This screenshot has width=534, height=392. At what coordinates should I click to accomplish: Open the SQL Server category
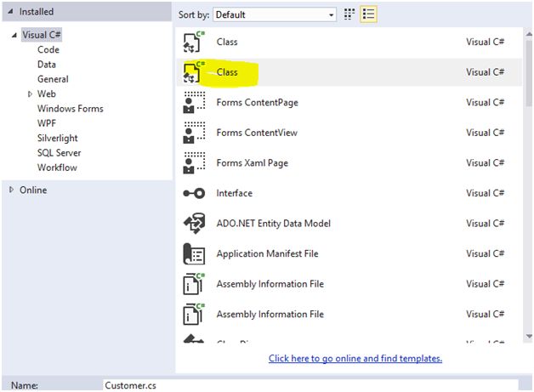tap(59, 153)
